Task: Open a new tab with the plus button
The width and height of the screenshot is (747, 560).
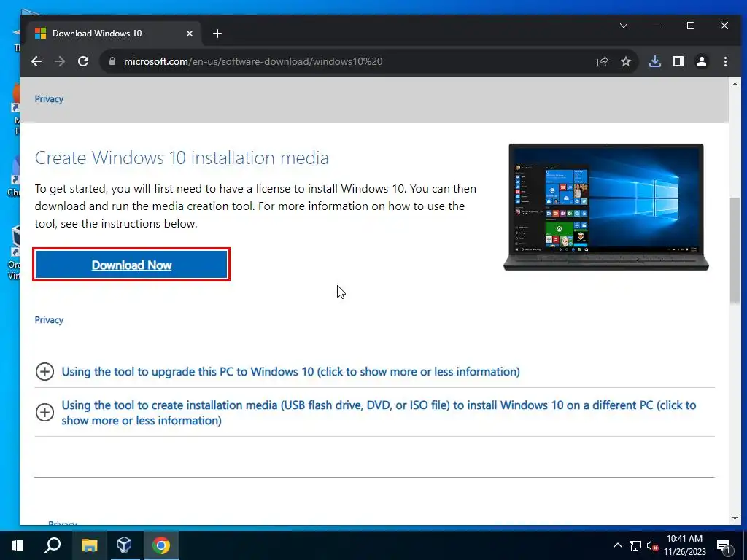Action: click(217, 34)
